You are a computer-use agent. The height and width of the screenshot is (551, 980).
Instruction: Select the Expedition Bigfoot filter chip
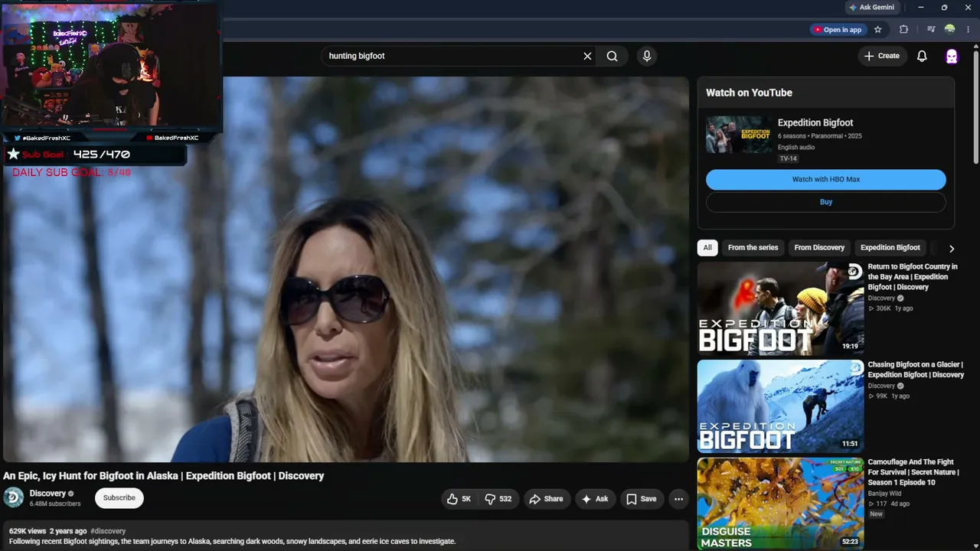coord(890,248)
